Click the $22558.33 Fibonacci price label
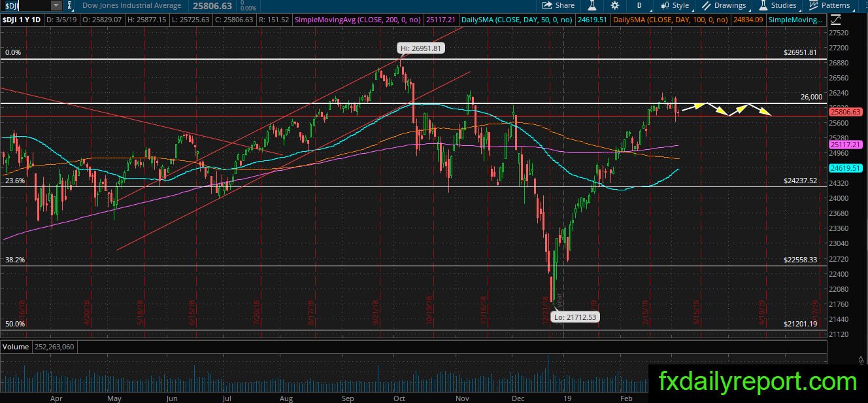 800,260
